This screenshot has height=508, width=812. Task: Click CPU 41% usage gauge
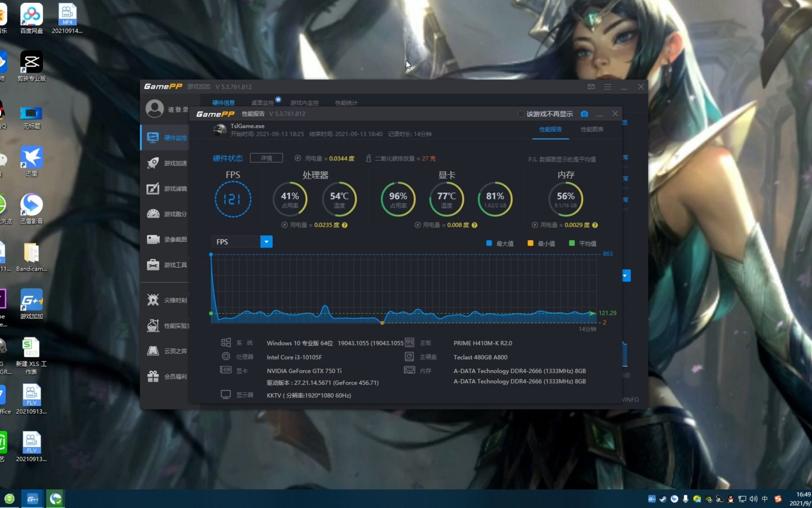coord(290,199)
